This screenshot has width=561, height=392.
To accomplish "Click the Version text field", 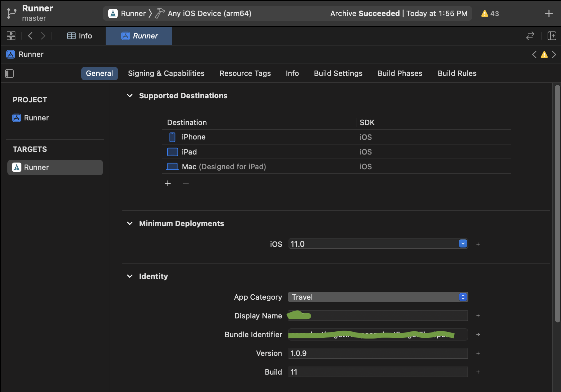I will (378, 353).
